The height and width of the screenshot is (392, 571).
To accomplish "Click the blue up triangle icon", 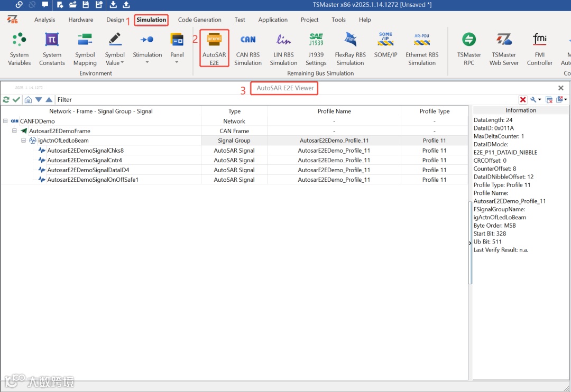I will [x=49, y=99].
